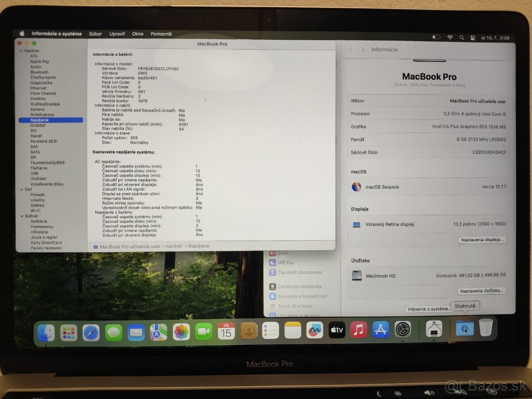Launch Safari from the Dock
This screenshot has width=532, height=399.
click(91, 332)
